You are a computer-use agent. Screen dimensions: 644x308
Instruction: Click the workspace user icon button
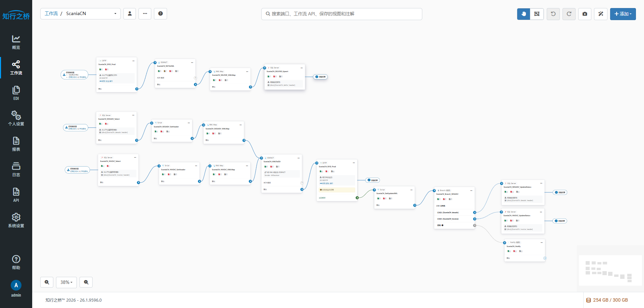pyautogui.click(x=130, y=14)
